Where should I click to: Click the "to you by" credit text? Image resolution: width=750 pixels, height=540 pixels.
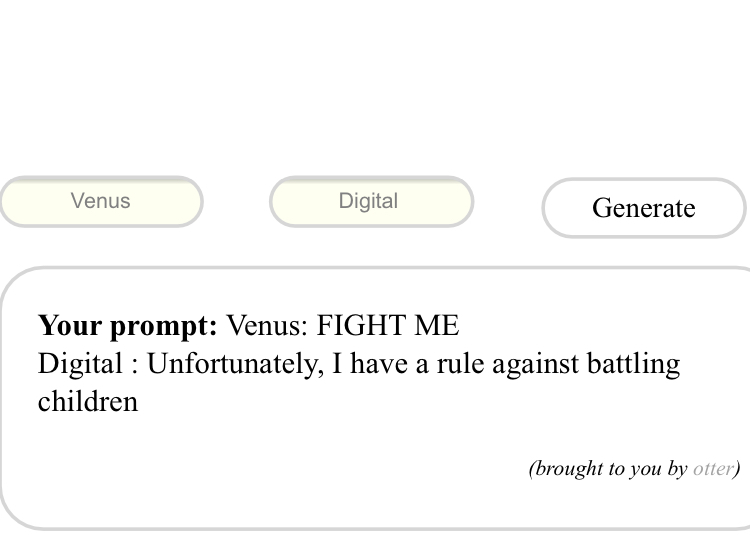point(646,468)
